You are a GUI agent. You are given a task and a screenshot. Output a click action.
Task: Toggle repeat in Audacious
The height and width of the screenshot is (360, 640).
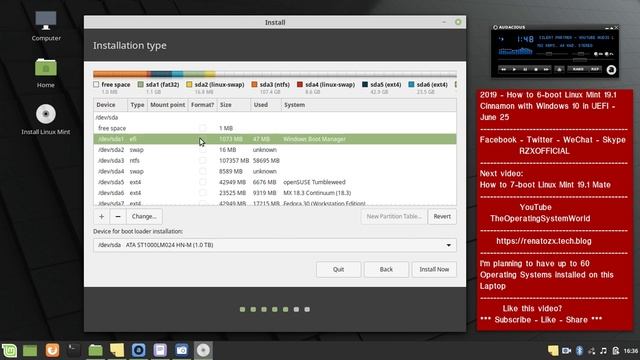(595, 69)
